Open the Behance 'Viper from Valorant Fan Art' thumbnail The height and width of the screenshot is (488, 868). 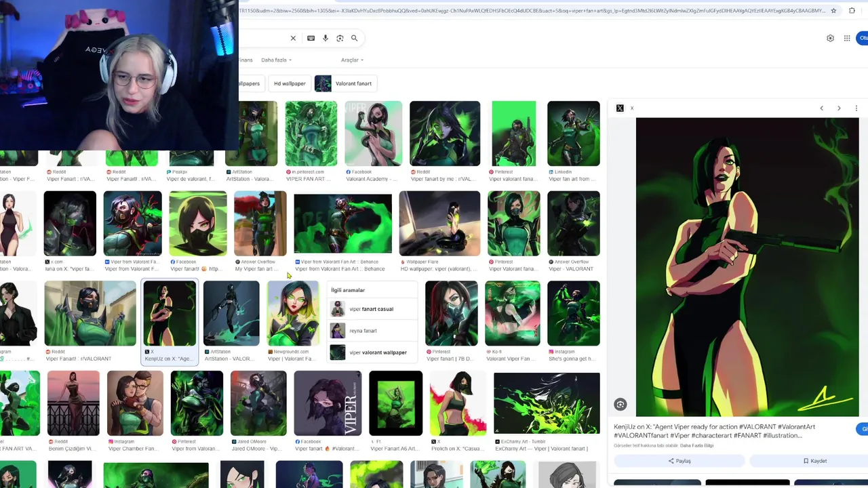click(342, 224)
